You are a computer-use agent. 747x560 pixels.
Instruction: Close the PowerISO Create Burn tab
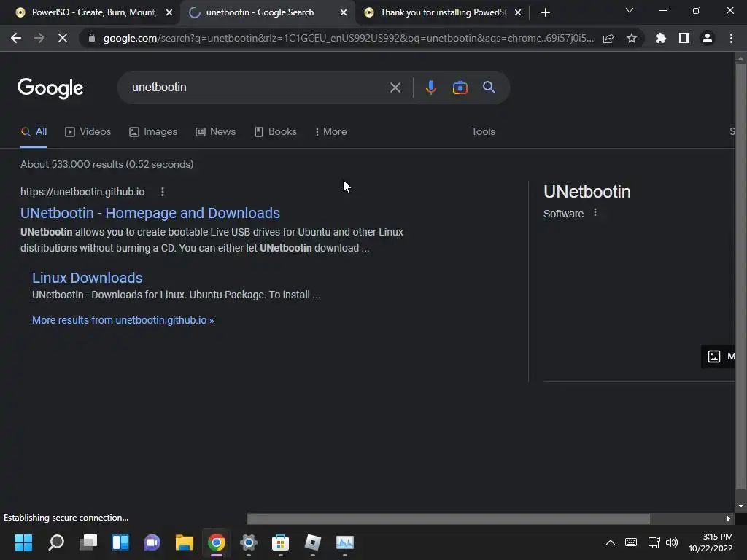click(x=169, y=12)
